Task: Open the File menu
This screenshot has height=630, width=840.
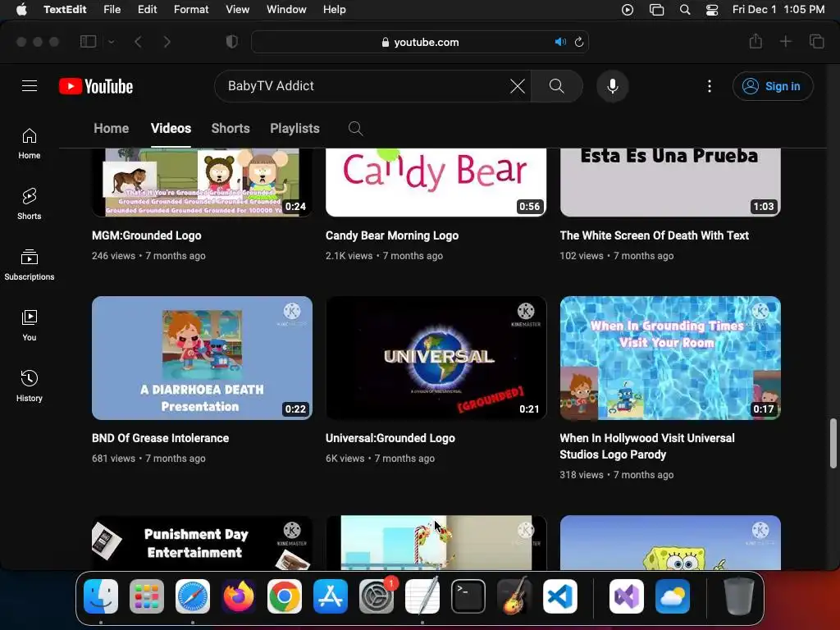Action: tap(112, 10)
